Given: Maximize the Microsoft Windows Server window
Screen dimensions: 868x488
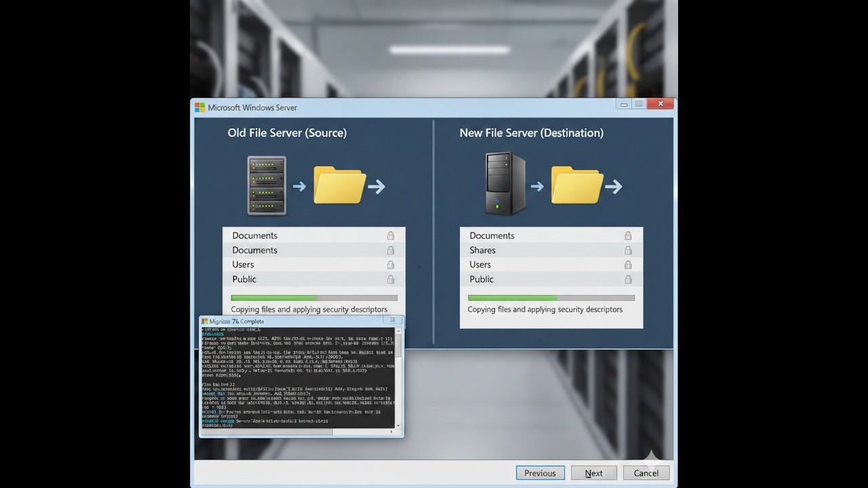Looking at the screenshot, I should pyautogui.click(x=638, y=104).
